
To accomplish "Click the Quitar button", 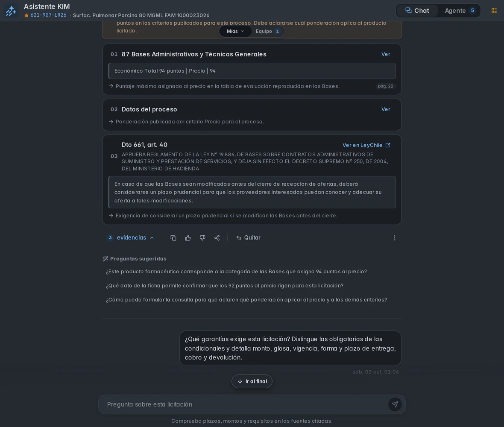I will click(x=248, y=238).
